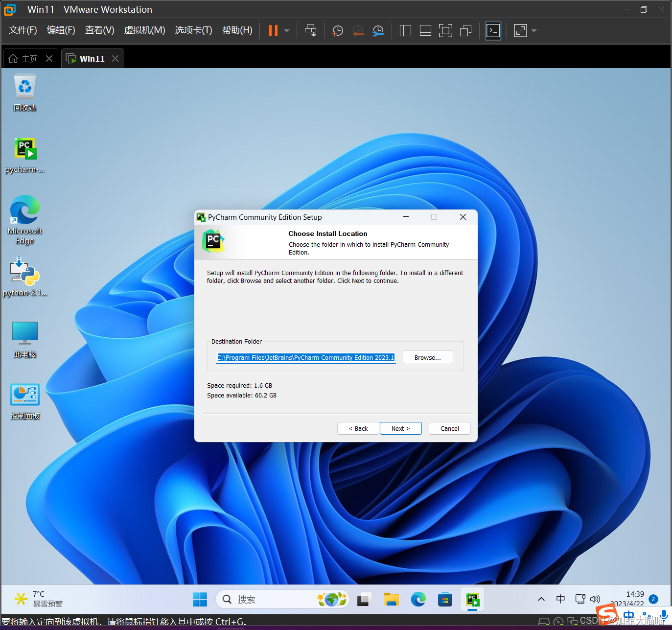This screenshot has height=630, width=672.
Task: Open the 编辑(E) menu
Action: tap(61, 30)
